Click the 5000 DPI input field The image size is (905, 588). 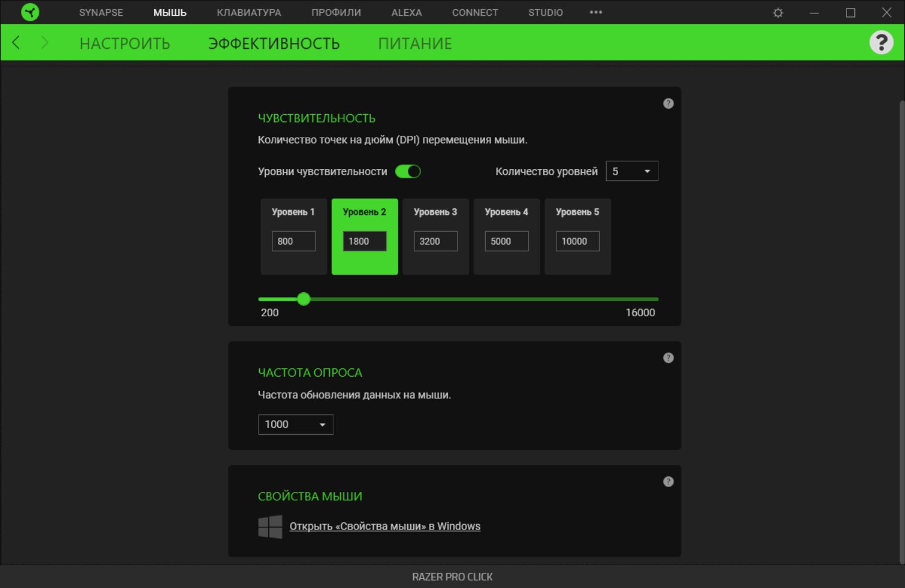[507, 241]
